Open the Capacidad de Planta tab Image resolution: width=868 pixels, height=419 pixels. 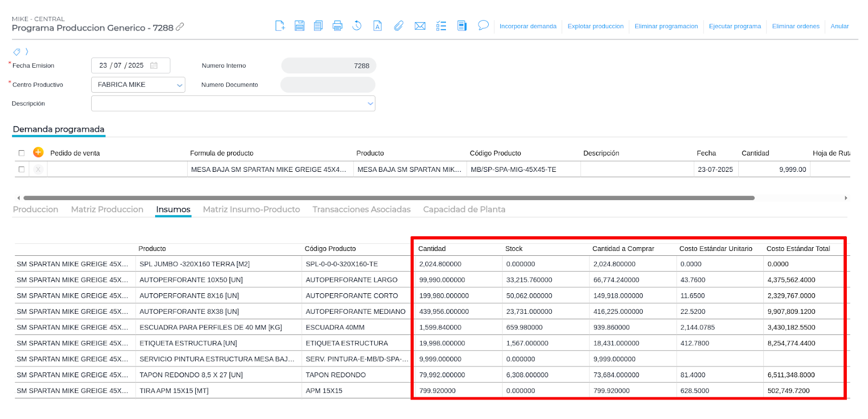point(464,209)
